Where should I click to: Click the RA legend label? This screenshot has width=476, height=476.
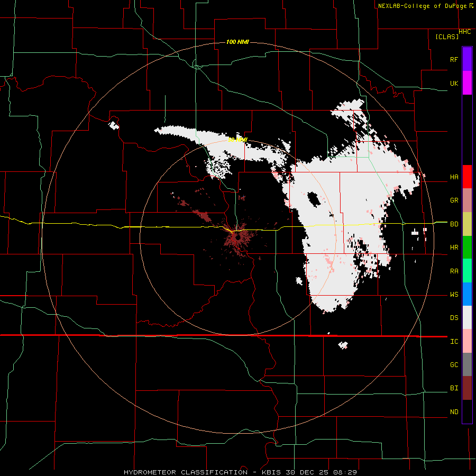pos(454,271)
